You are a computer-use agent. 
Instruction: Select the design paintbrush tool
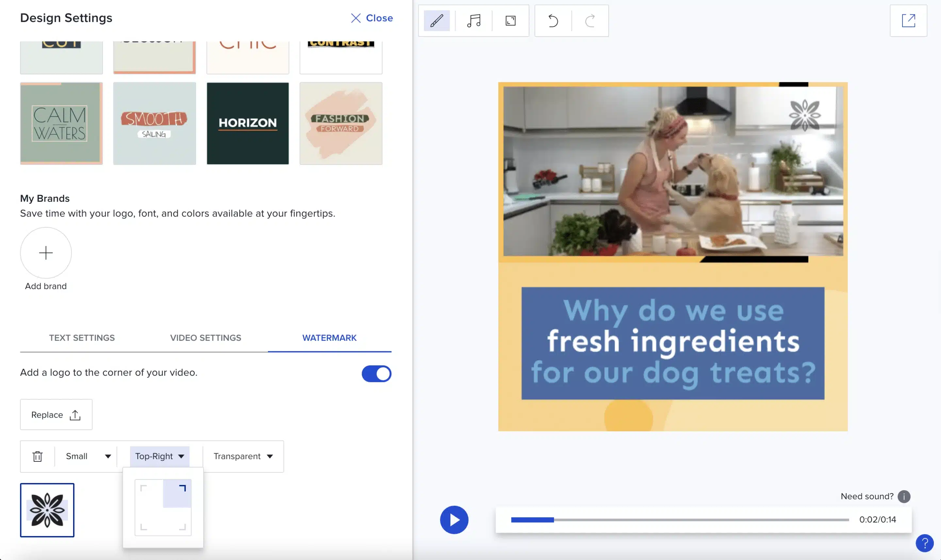[437, 21]
